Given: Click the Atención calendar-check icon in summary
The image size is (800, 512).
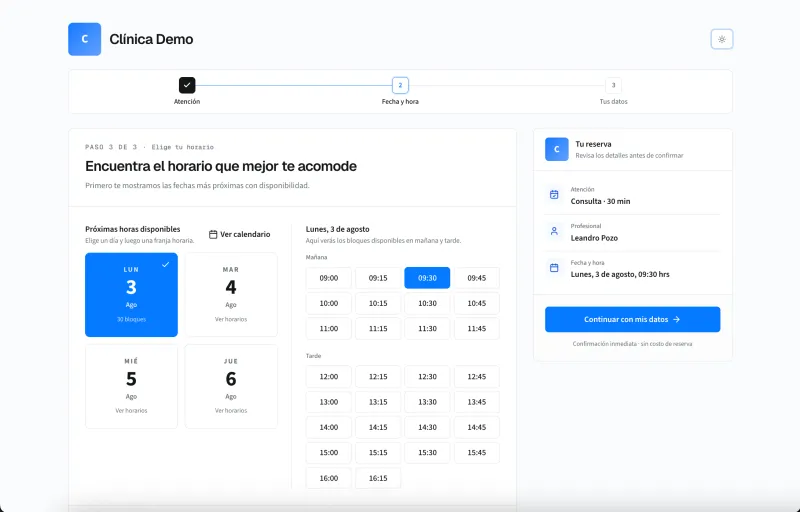Looking at the screenshot, I should pyautogui.click(x=554, y=194).
